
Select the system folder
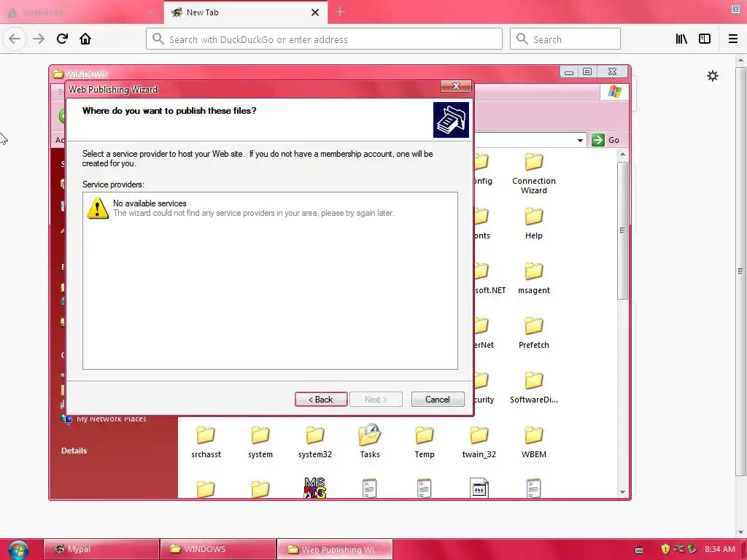[x=260, y=443]
